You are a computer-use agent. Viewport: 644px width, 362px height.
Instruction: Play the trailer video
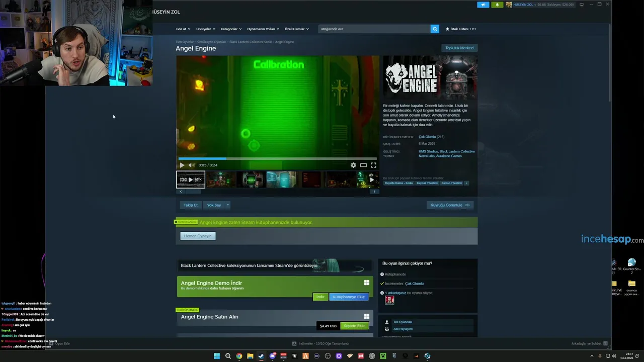pyautogui.click(x=182, y=165)
